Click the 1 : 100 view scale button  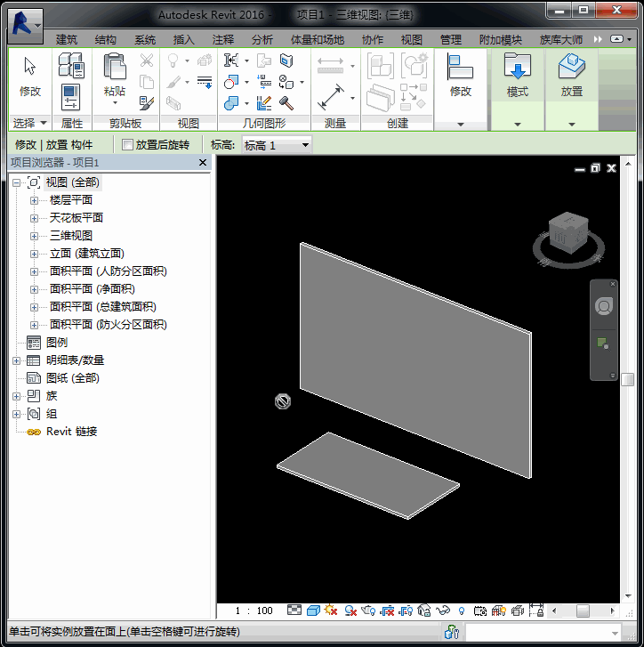(x=254, y=611)
